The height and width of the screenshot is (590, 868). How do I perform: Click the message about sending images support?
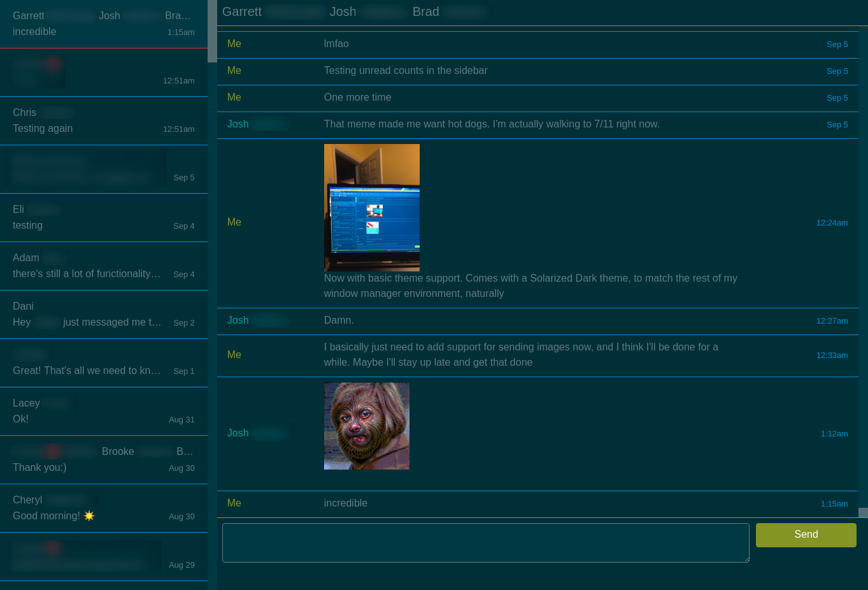point(521,355)
